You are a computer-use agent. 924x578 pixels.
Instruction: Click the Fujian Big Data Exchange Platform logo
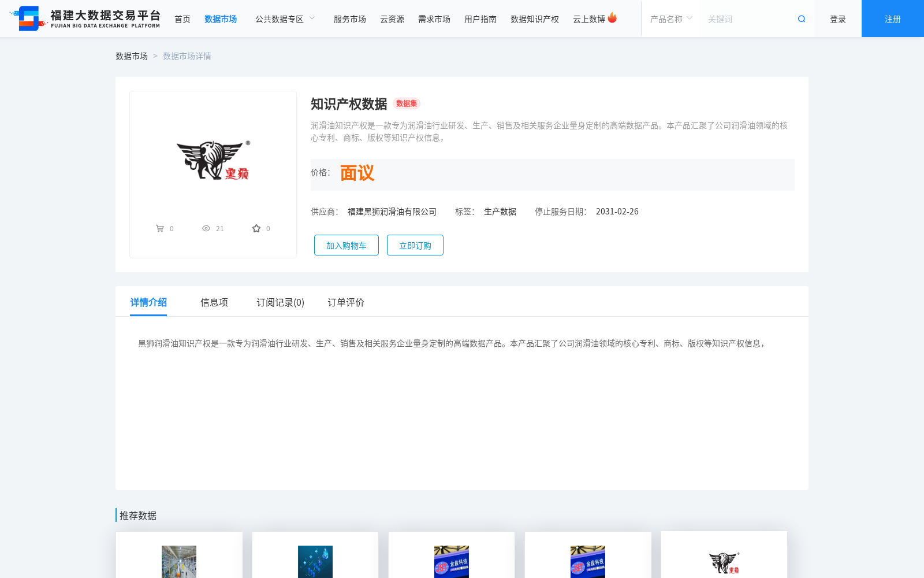(x=85, y=18)
